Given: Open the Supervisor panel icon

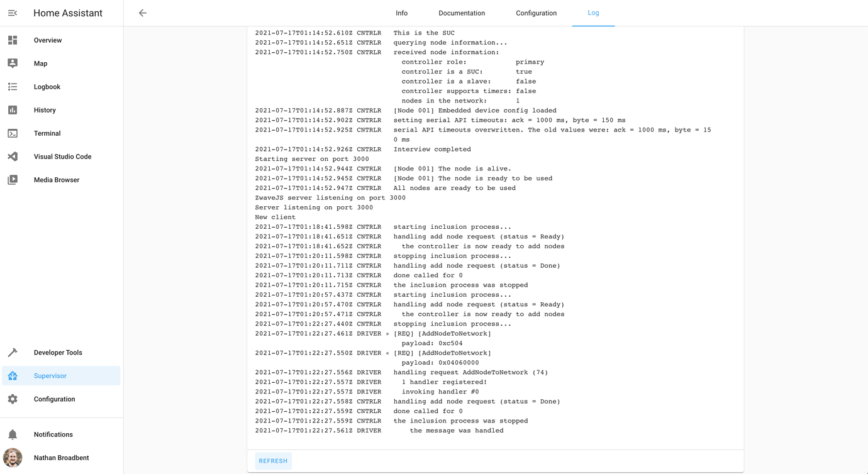Looking at the screenshot, I should [x=13, y=375].
